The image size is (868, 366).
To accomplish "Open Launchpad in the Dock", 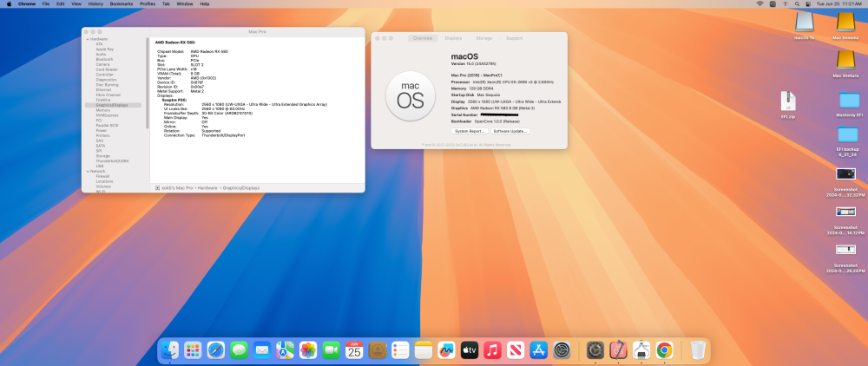I will pyautogui.click(x=193, y=350).
